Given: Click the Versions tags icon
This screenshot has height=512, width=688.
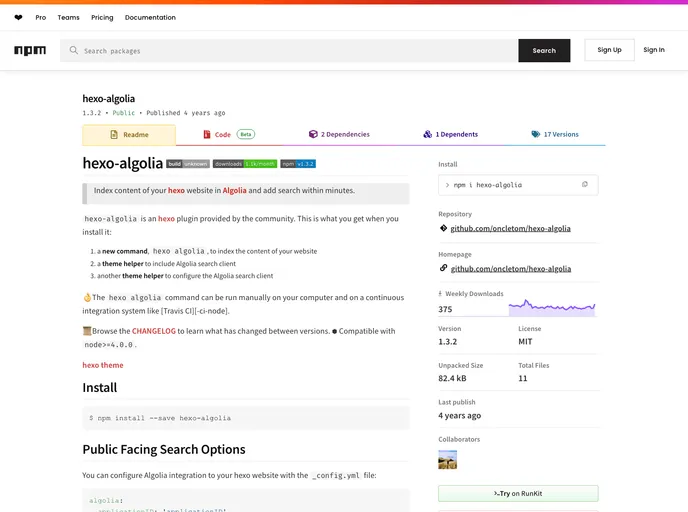Looking at the screenshot, I should [536, 134].
